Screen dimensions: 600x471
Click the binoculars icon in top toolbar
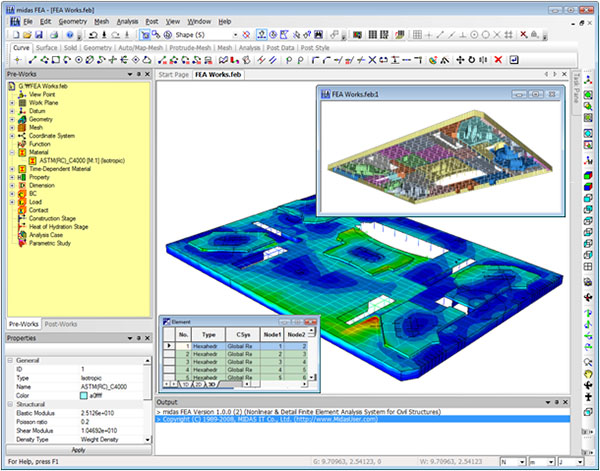pos(318,35)
